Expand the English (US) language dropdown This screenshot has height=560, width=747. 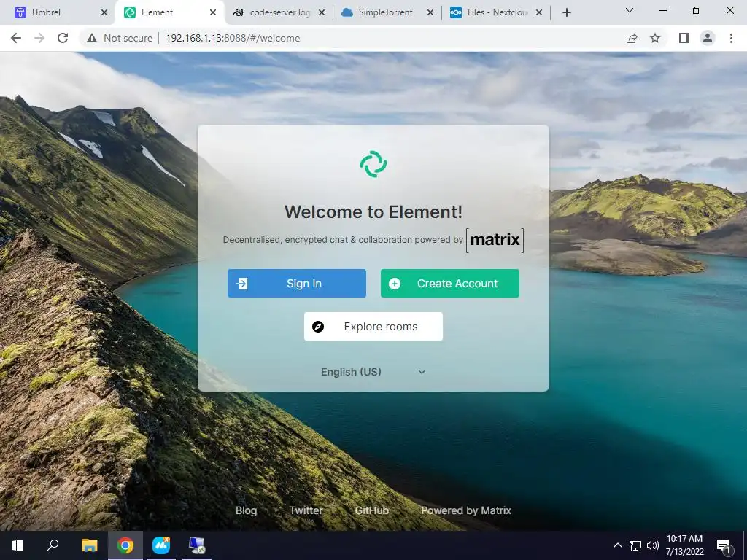click(x=373, y=372)
